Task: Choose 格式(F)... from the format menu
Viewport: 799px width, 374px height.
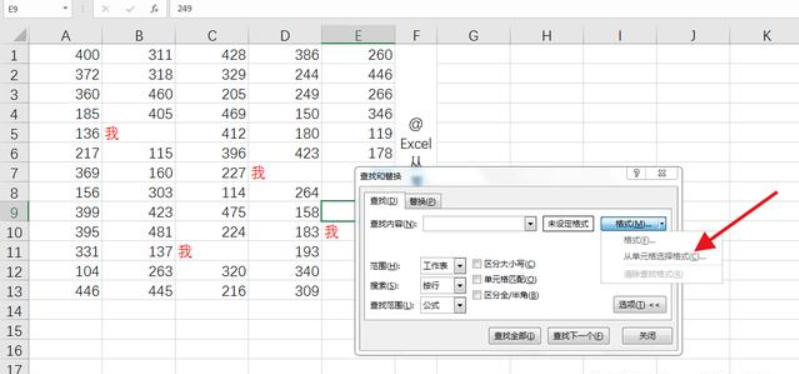Action: 639,241
